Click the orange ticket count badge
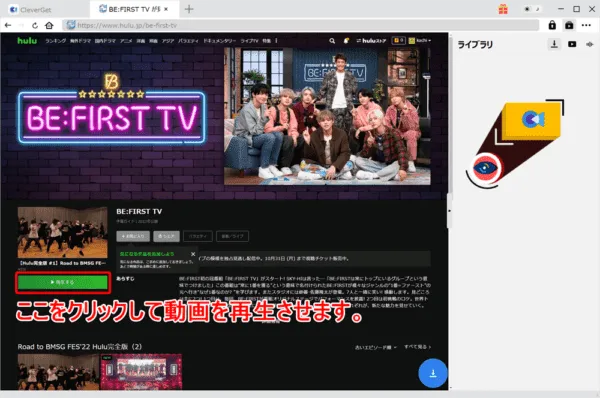The image size is (600, 398). (x=398, y=40)
